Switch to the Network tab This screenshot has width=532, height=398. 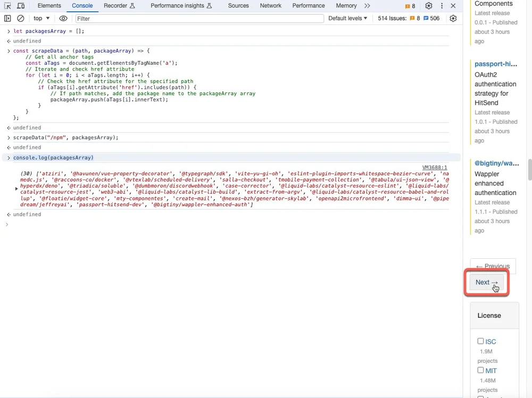270,6
